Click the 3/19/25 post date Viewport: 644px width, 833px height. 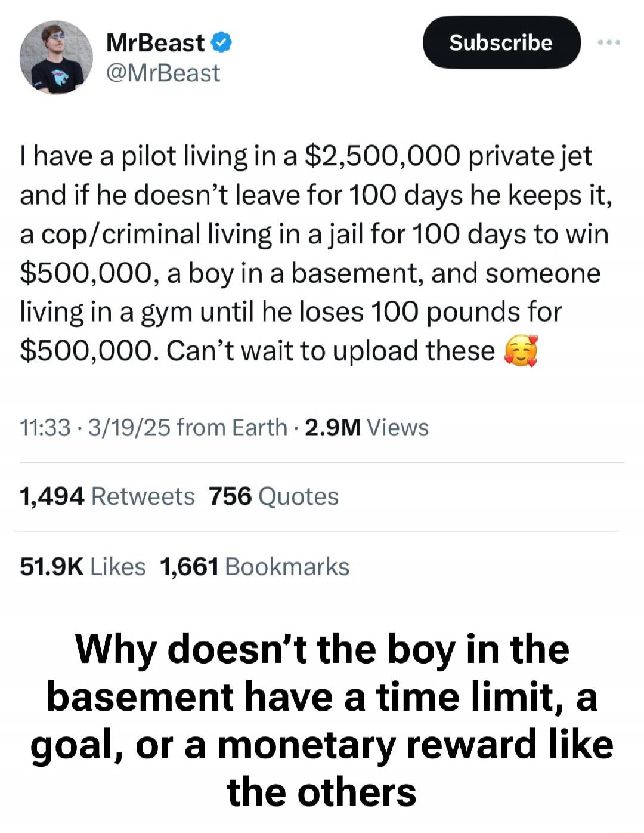click(x=129, y=428)
